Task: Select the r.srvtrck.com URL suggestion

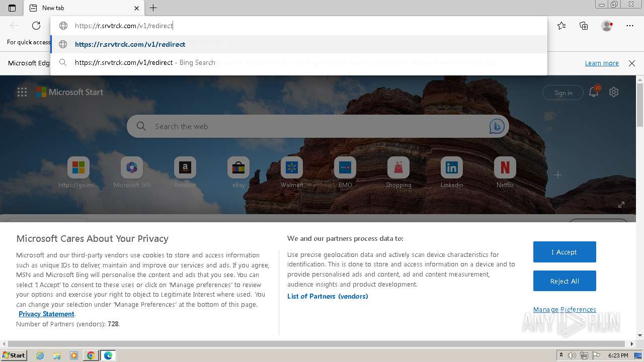Action: 299,44
